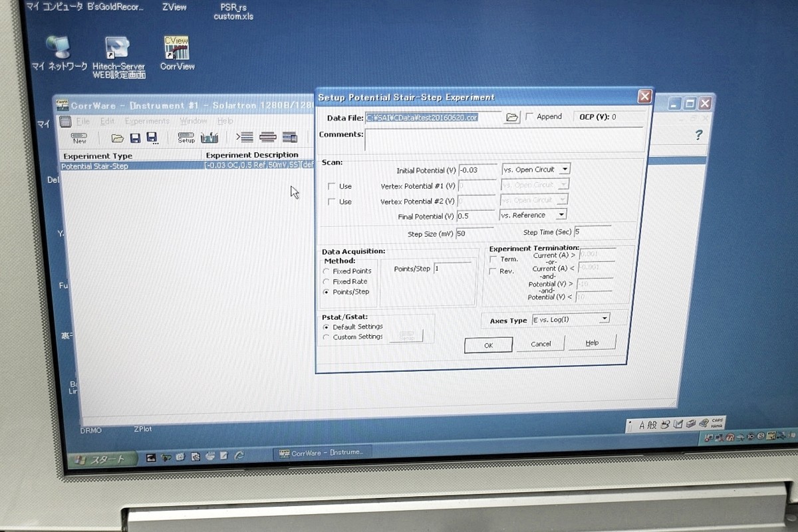Open the Experiments menu in CorrWare
This screenshot has width=798, height=532.
point(147,121)
